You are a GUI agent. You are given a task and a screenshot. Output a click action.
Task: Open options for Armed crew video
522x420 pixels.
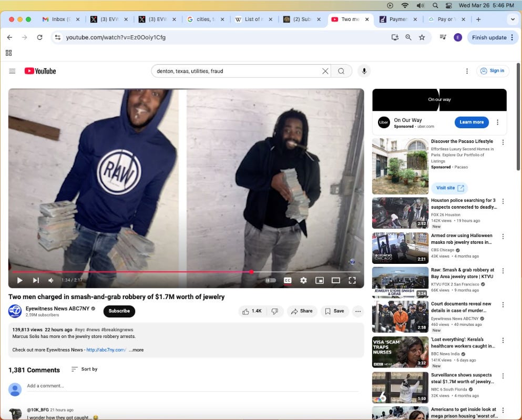click(x=503, y=237)
